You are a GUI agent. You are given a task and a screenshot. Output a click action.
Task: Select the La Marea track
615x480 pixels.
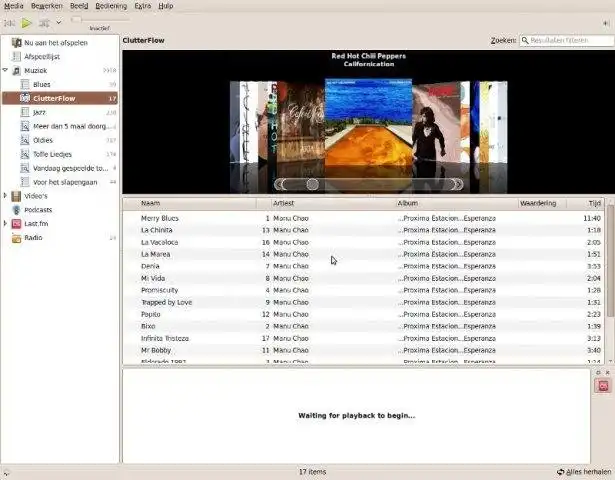[x=364, y=254]
